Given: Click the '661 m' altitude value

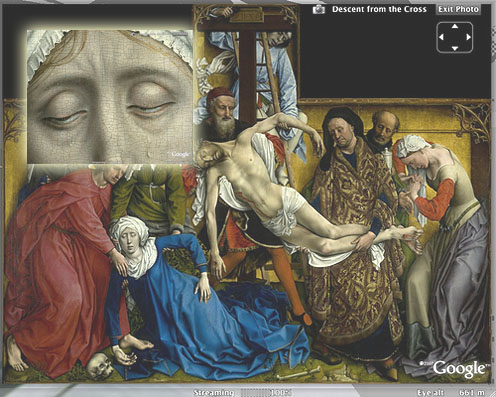Looking at the screenshot, I should [x=472, y=393].
